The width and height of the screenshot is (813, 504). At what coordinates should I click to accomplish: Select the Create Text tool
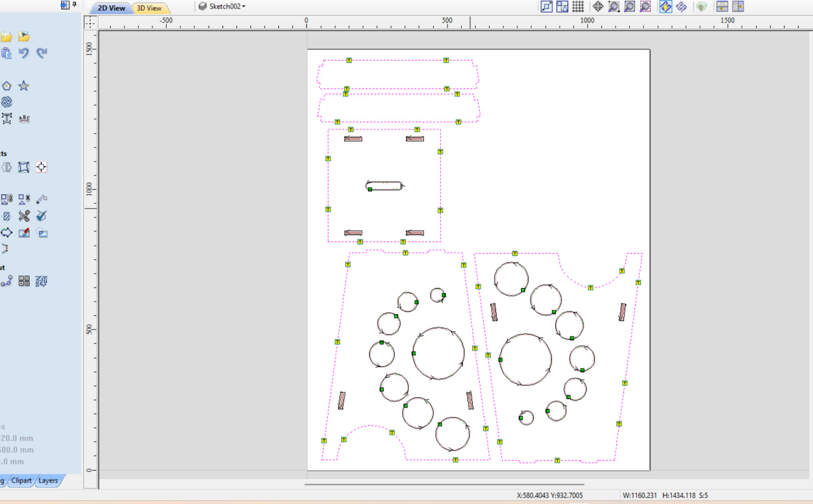click(x=7, y=118)
